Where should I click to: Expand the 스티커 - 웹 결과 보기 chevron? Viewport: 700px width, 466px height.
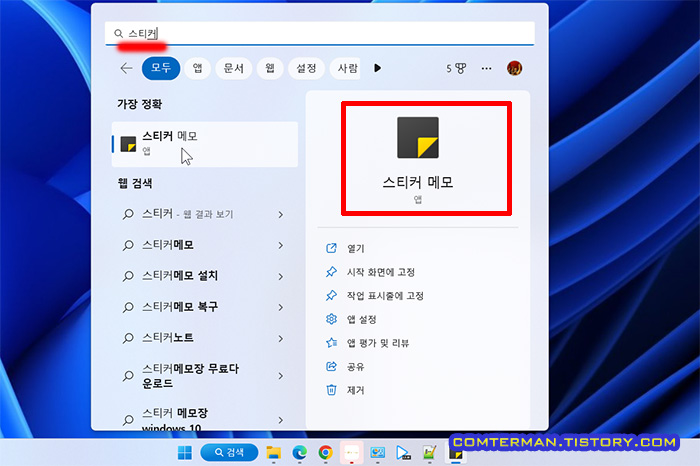(x=280, y=215)
